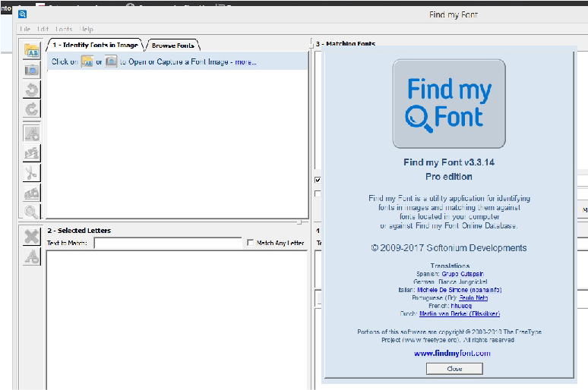Open the French translator hhuuqq link
This screenshot has width=588, height=390.
(461, 306)
